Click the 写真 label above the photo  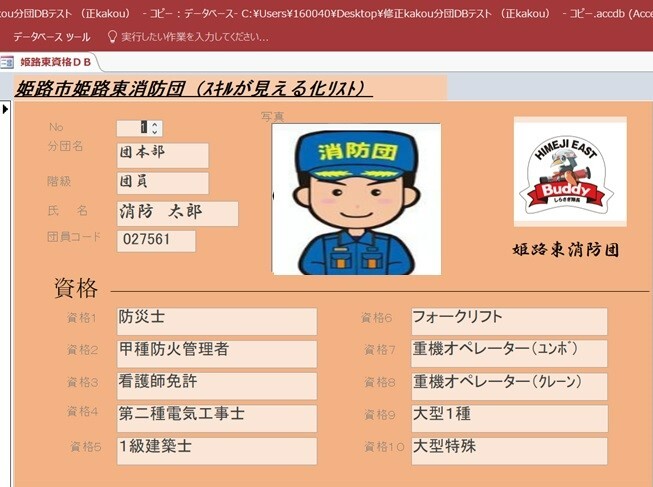click(x=273, y=117)
